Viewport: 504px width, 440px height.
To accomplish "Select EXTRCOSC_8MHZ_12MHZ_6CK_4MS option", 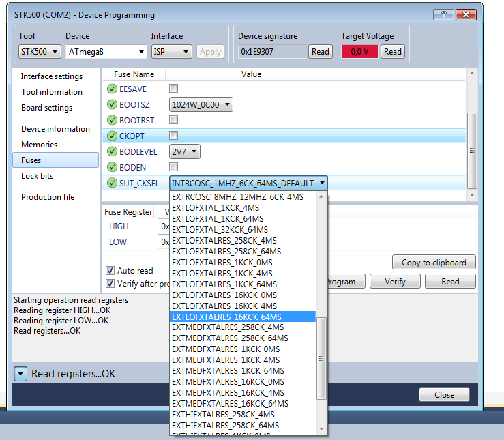I will pos(243,196).
